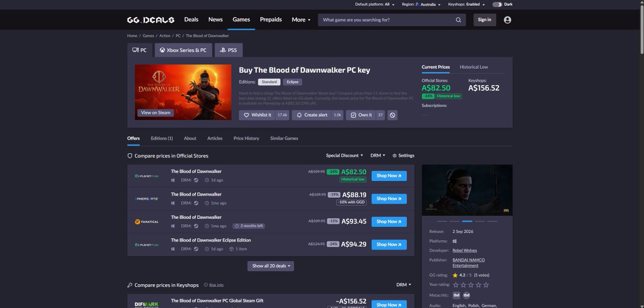Click the Create alert button
Screen dimensions: 644x308
[312, 115]
